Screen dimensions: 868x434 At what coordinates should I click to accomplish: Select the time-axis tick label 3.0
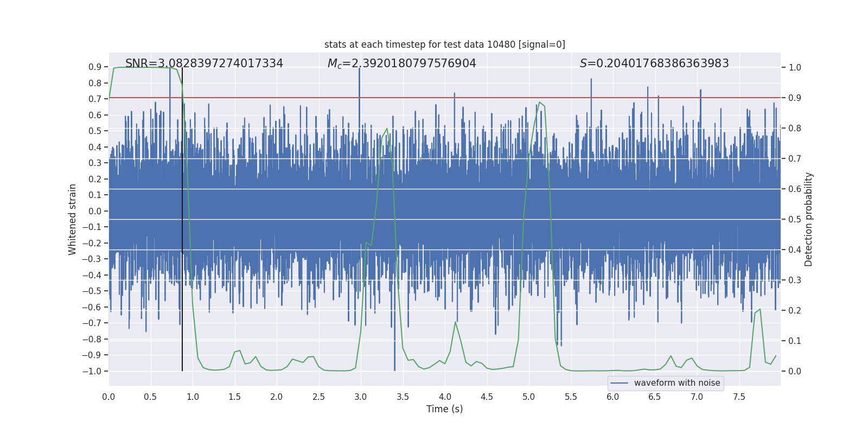coord(361,397)
